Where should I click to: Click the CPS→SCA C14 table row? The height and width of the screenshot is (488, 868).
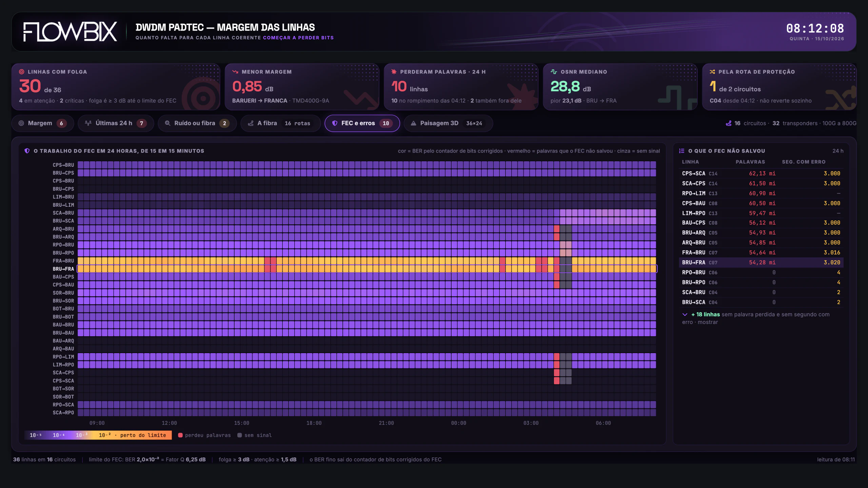coord(761,174)
